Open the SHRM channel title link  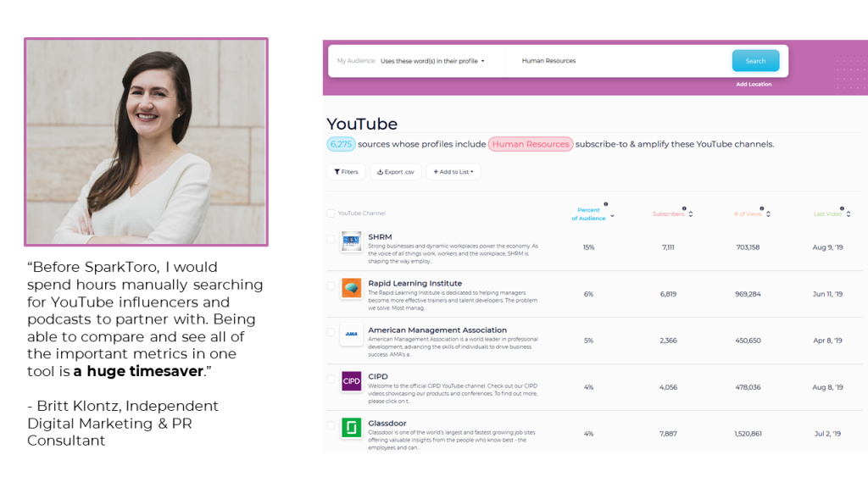pyautogui.click(x=380, y=237)
